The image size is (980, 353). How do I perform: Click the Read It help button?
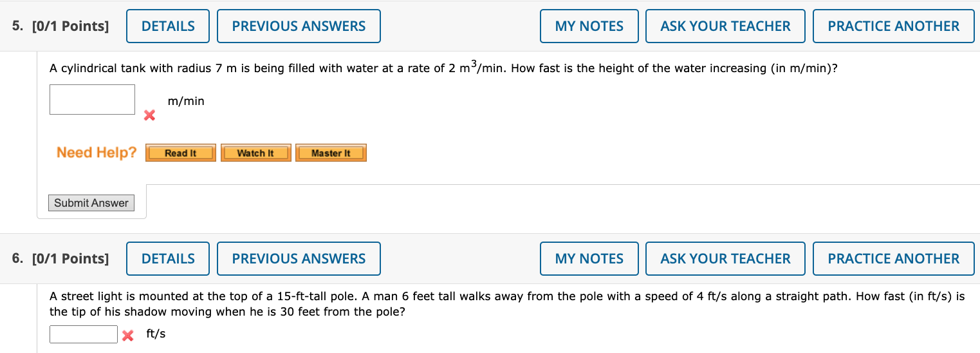click(180, 153)
